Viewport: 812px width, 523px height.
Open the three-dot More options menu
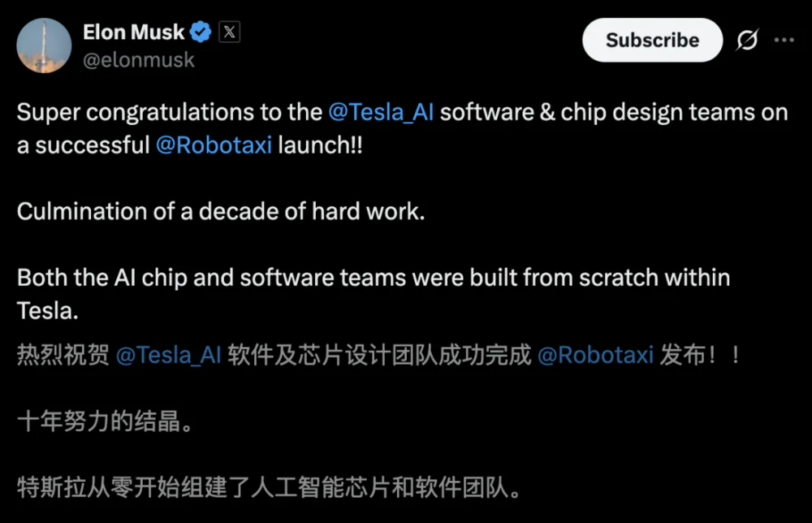click(x=784, y=41)
